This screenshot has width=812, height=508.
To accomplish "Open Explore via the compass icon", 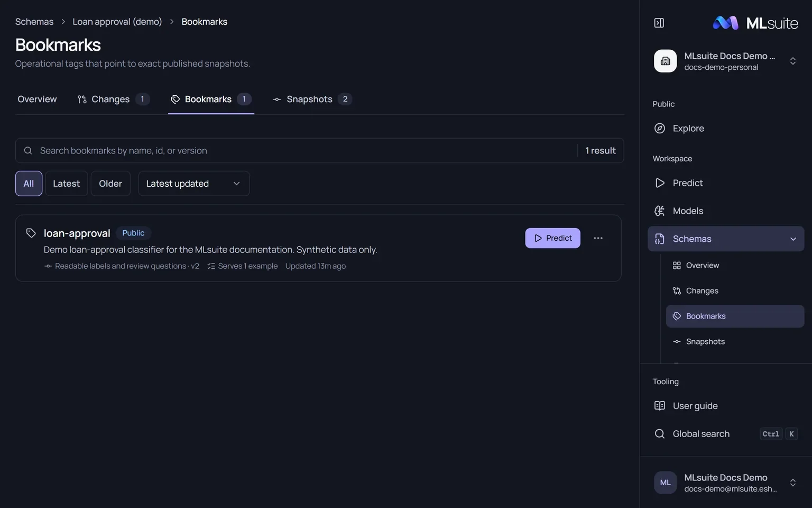I will click(660, 129).
